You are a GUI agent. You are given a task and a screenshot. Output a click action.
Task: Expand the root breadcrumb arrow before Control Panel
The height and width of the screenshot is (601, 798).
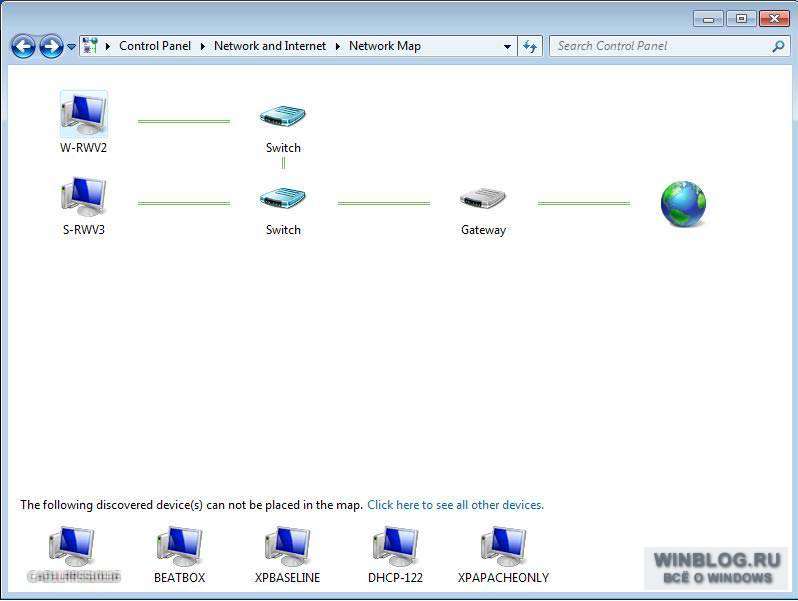pos(108,46)
